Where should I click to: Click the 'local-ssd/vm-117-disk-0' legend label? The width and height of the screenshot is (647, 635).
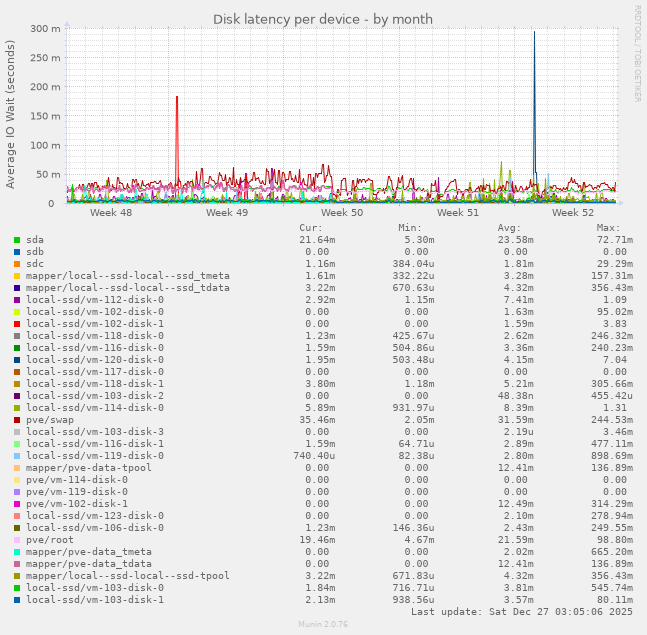[x=95, y=372]
